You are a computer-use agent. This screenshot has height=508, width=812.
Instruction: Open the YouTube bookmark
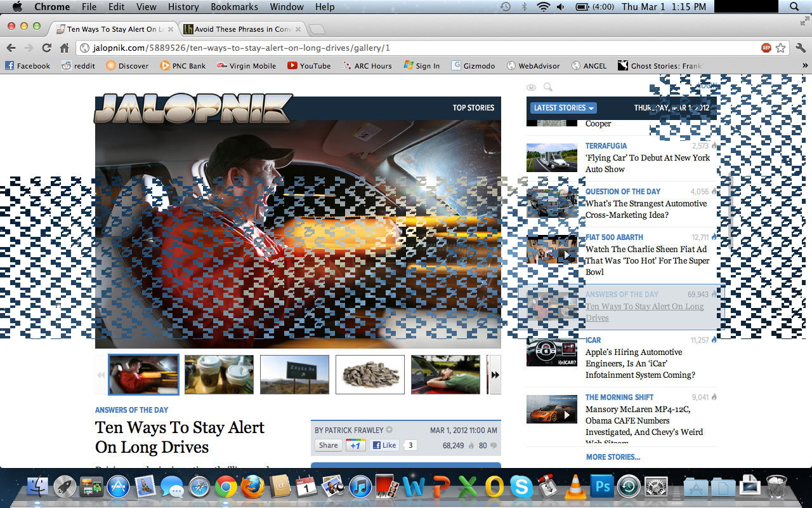click(309, 65)
